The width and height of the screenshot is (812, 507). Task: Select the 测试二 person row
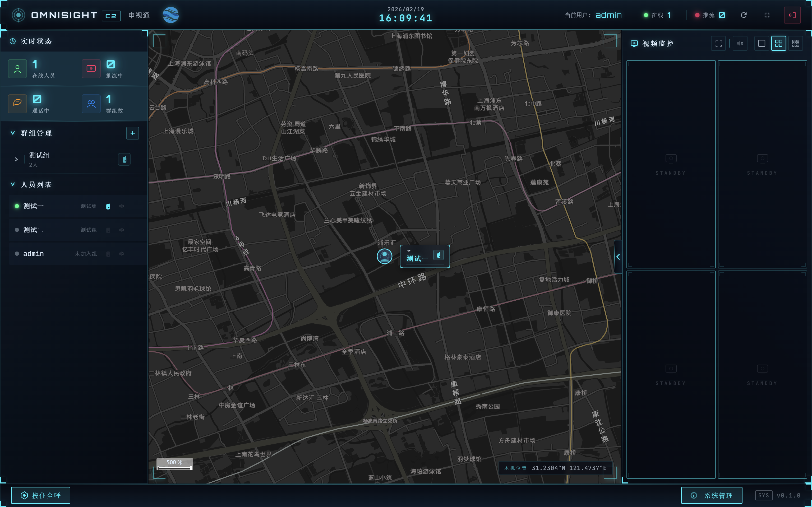(78, 230)
